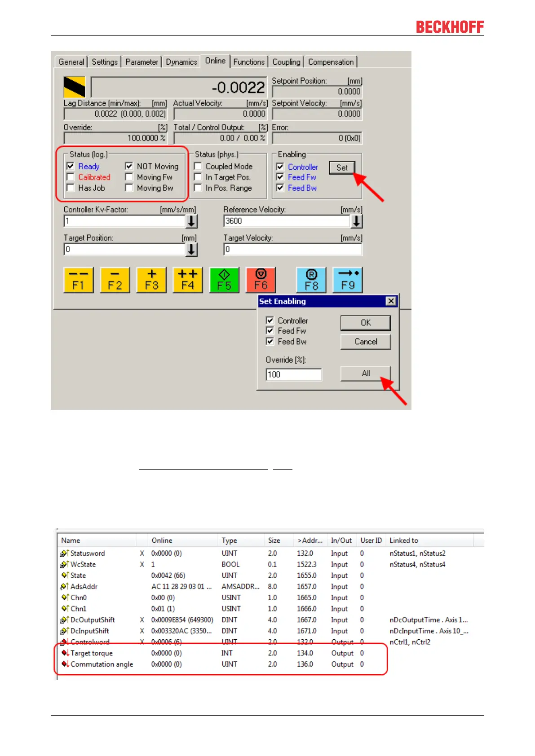Viewport: 535px width, 756px height.
Task: Click the F1 fast backward jog button
Action: click(79, 280)
